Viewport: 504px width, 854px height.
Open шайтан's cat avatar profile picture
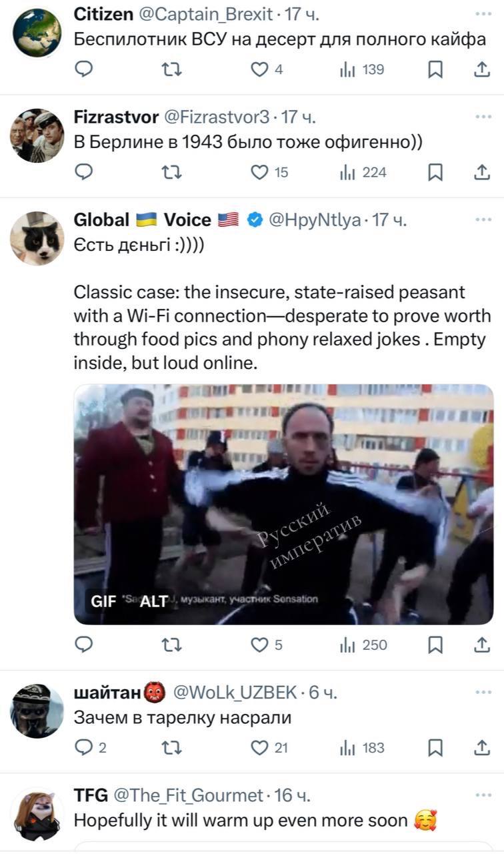click(37, 711)
